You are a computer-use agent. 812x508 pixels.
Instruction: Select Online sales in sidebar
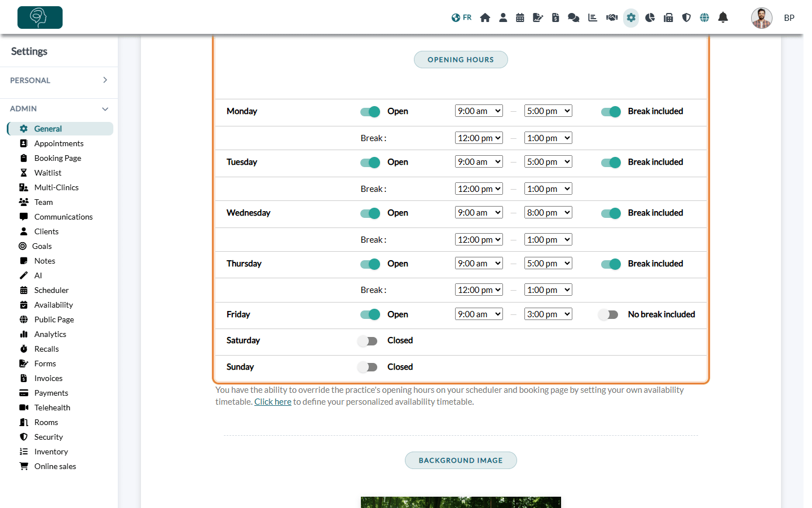coord(55,466)
